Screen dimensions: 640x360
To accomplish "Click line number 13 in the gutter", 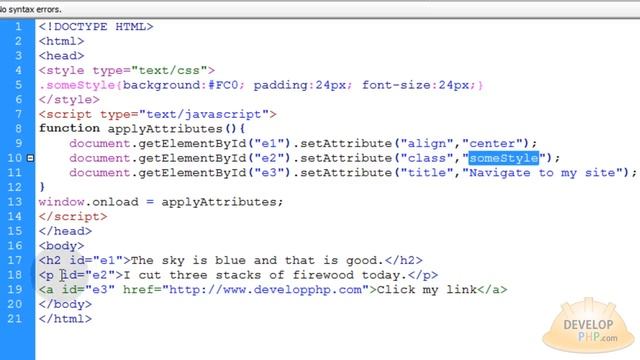I will (15, 202).
